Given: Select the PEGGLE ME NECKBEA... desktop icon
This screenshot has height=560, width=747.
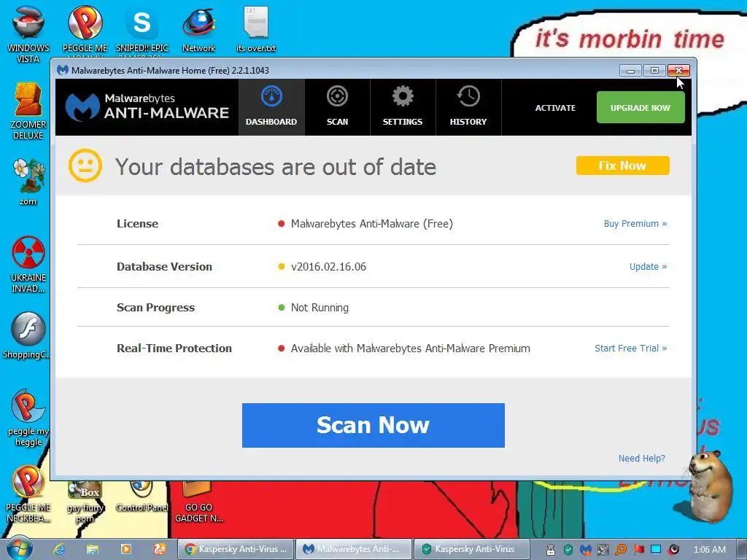Looking at the screenshot, I should (x=28, y=494).
